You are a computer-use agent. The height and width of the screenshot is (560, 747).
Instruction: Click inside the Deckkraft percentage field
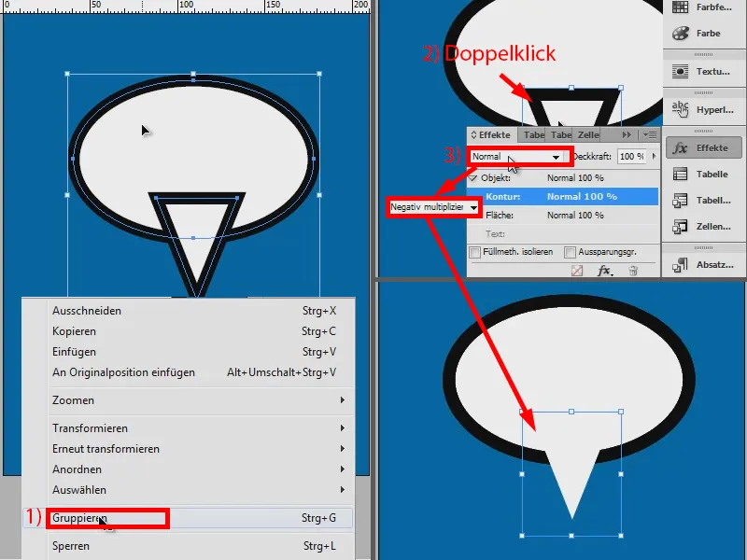631,156
